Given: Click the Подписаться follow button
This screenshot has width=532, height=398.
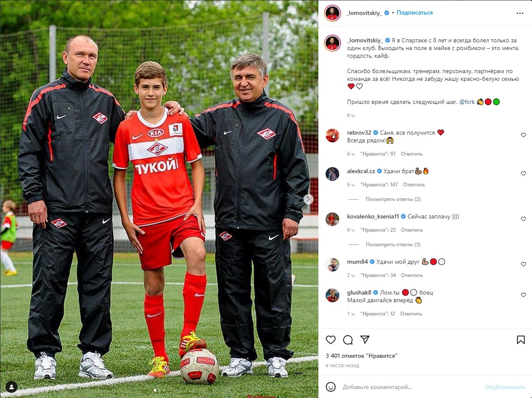Looking at the screenshot, I should [x=414, y=13].
